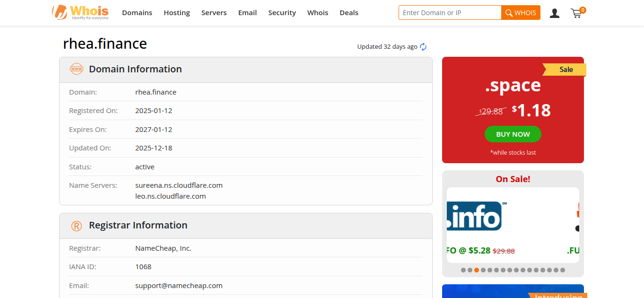Click the Updated 32 days ago text

coord(387,46)
